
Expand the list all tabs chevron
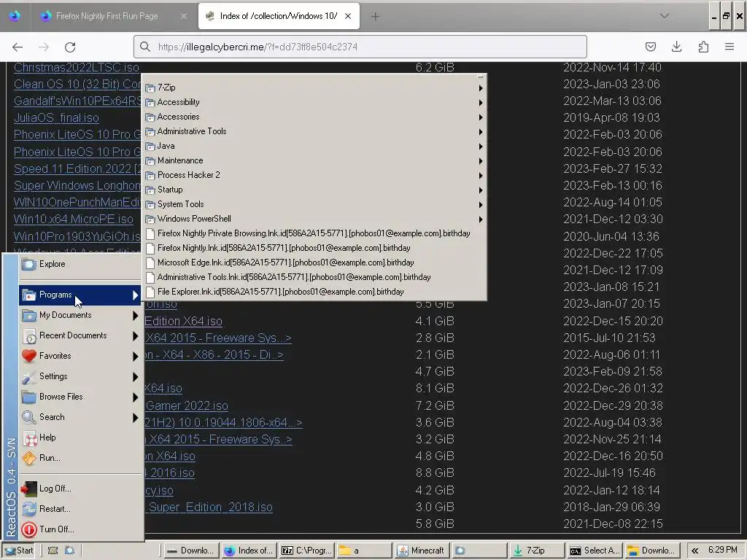(664, 16)
